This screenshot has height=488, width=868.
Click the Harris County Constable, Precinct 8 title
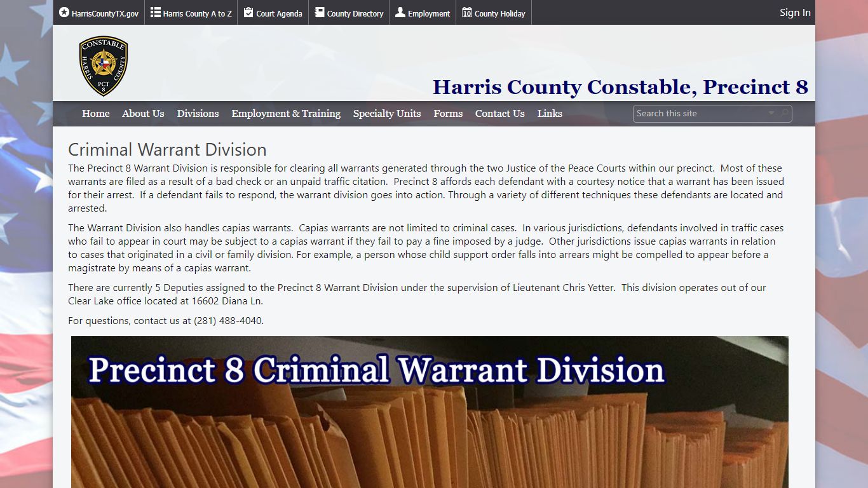pos(620,87)
